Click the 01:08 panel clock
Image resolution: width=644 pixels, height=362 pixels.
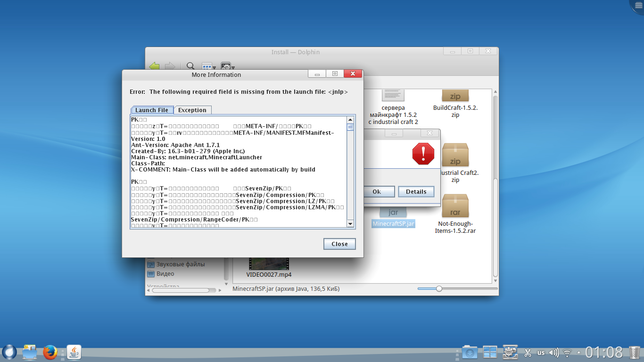point(604,352)
